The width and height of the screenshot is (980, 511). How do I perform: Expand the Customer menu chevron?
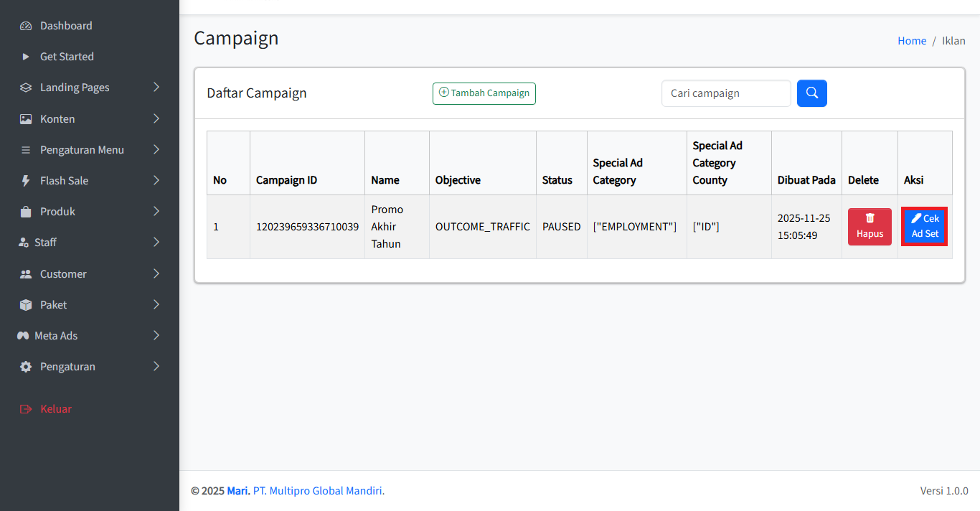[x=156, y=273]
